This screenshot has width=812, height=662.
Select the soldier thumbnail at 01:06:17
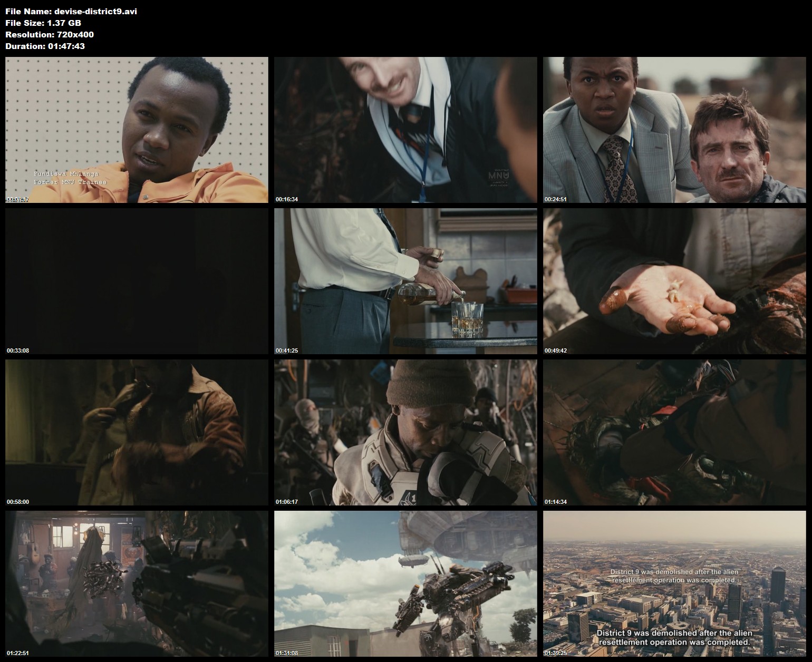coord(405,433)
